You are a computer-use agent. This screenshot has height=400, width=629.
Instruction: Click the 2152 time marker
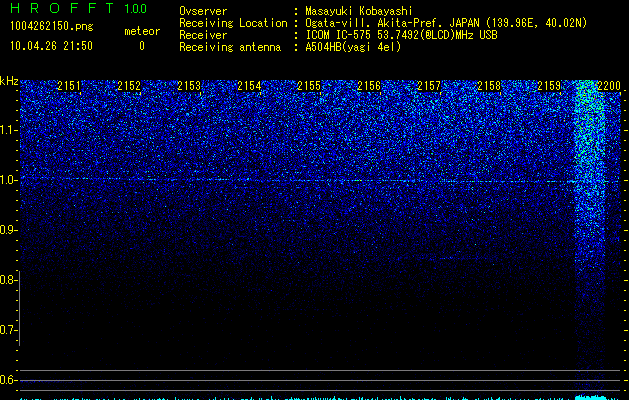click(129, 86)
